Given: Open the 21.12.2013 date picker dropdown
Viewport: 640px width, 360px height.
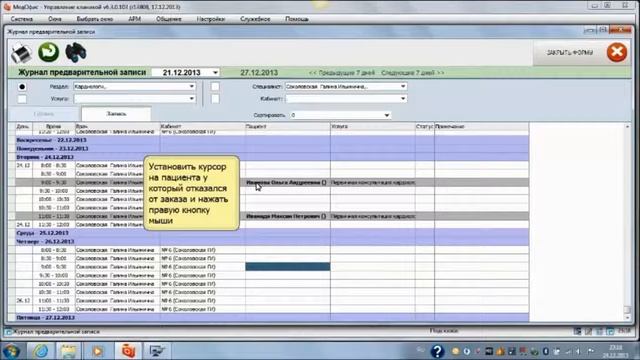Looking at the screenshot, I should pos(215,73).
